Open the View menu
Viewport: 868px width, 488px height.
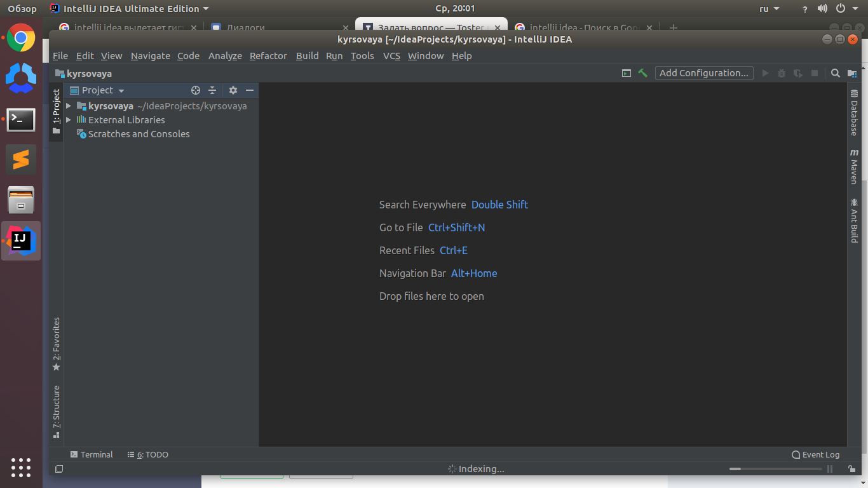click(x=111, y=56)
